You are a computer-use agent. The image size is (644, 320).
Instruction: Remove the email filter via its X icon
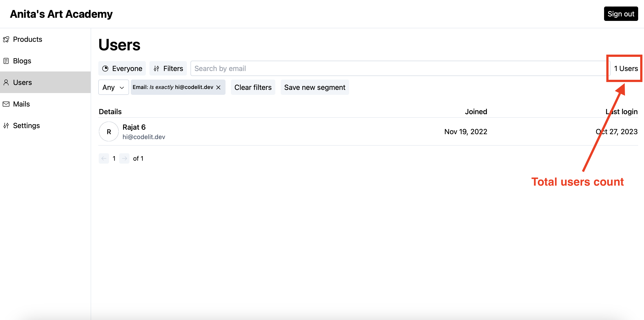point(219,87)
